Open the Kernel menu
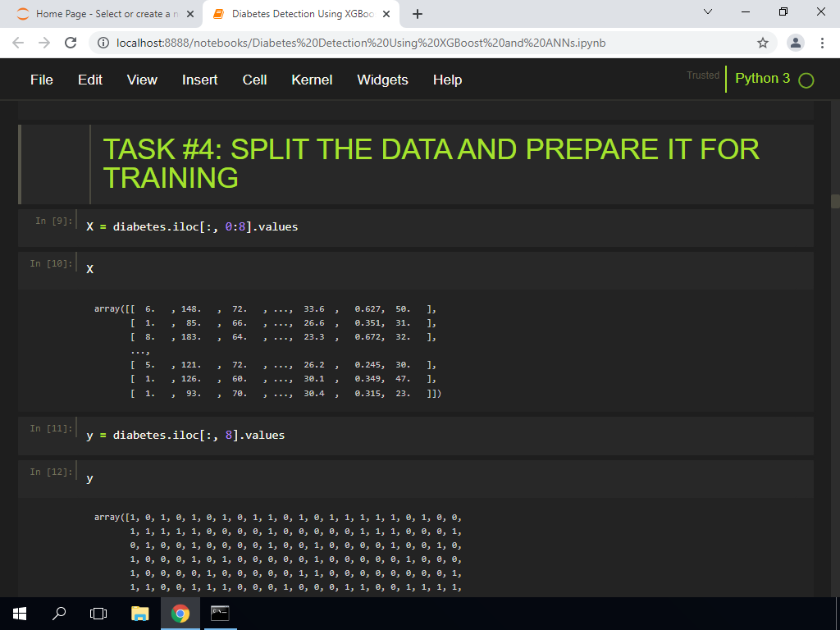The image size is (840, 630). coord(312,80)
